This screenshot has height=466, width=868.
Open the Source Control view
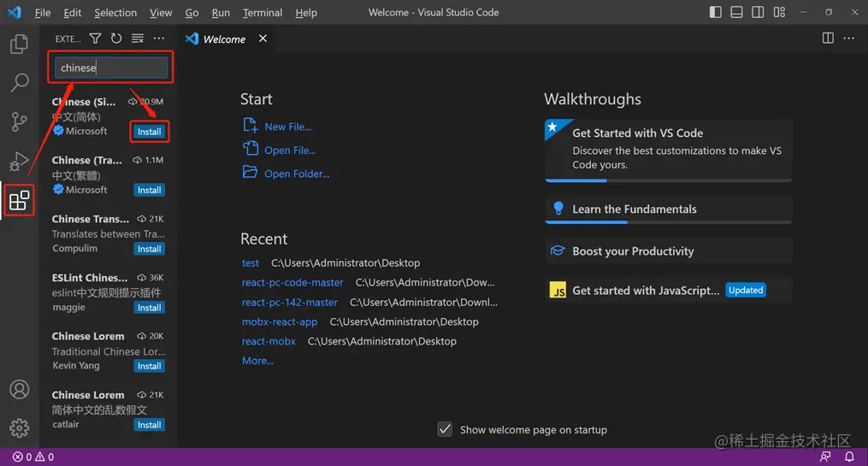point(20,121)
